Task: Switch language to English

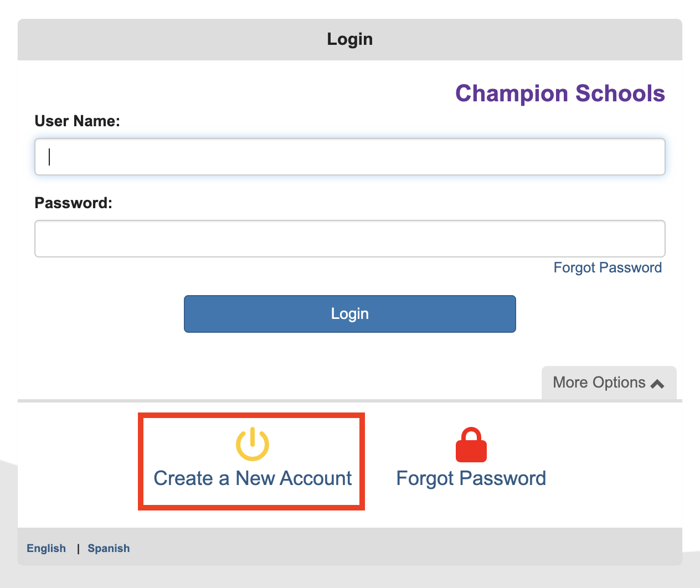Action: [x=47, y=548]
